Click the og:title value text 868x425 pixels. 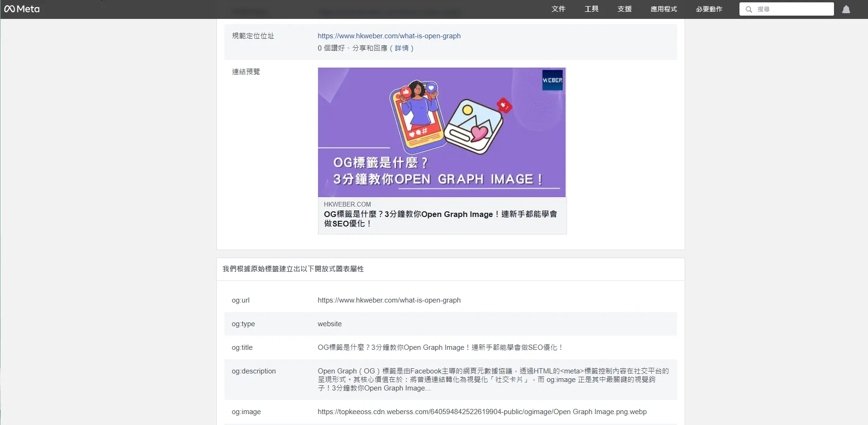pos(440,347)
